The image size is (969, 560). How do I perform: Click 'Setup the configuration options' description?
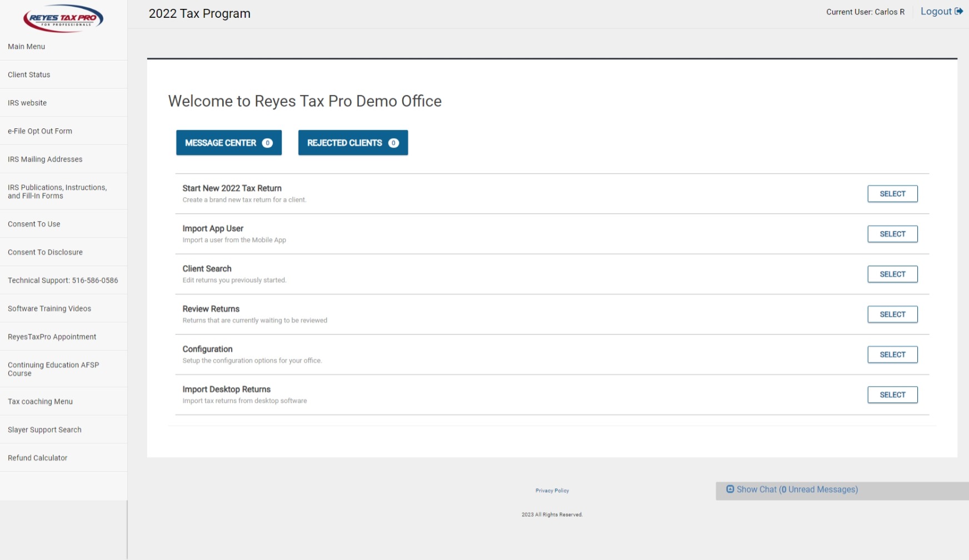tap(252, 361)
